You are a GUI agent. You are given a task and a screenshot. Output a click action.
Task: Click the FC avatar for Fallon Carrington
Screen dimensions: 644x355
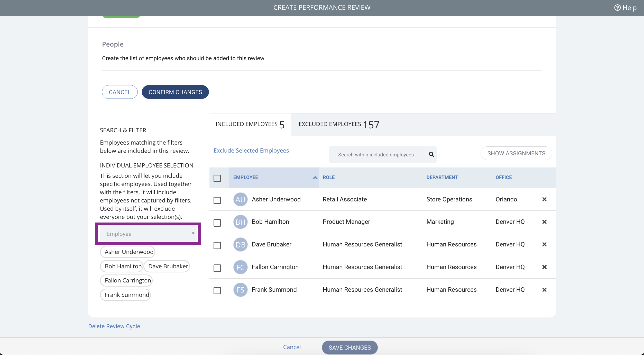coord(240,267)
